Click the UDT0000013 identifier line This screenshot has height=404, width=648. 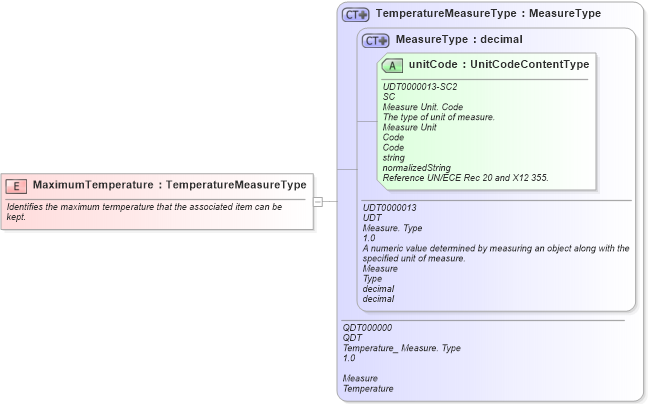[389, 208]
